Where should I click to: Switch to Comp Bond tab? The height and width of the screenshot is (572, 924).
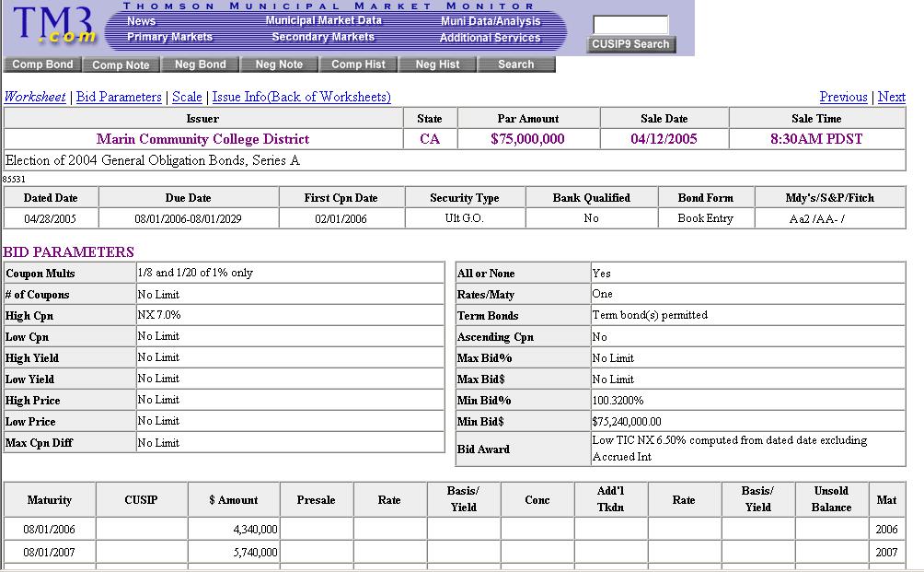42,64
